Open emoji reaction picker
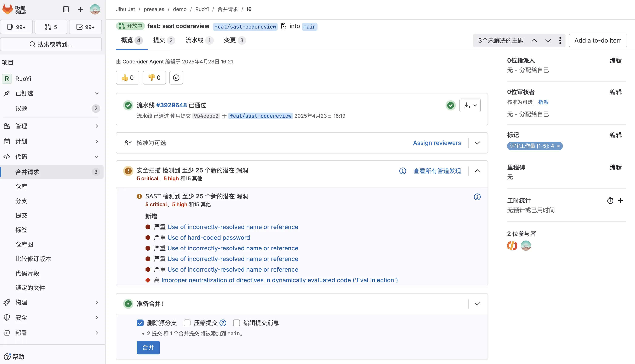This screenshot has width=635, height=364. [x=176, y=78]
